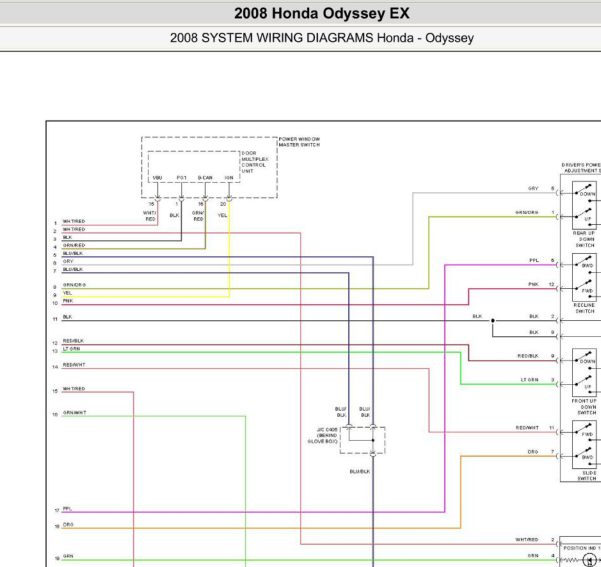
Task: Click 'ORG' label beside the slide BWD switch
Action: coord(533,452)
